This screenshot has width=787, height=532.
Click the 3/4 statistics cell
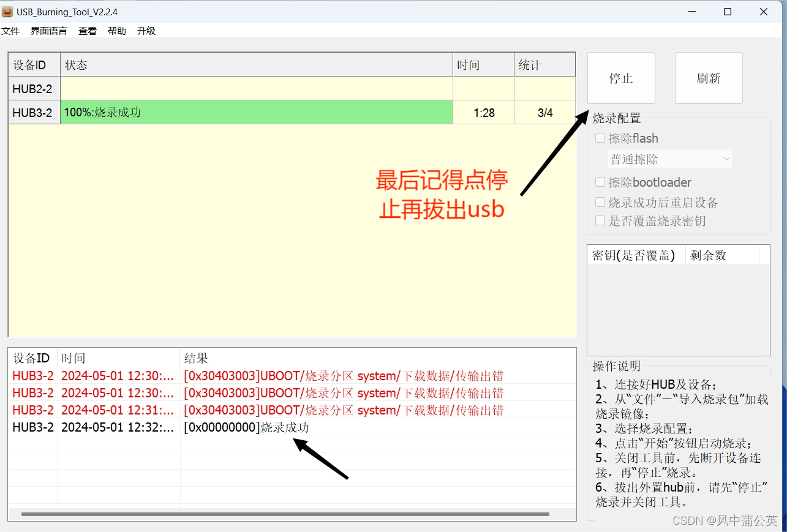coord(545,113)
